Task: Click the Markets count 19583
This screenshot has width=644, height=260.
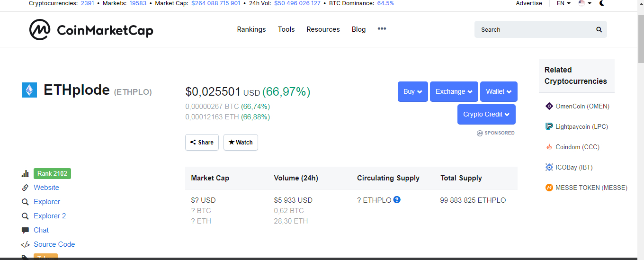Action: click(x=138, y=3)
